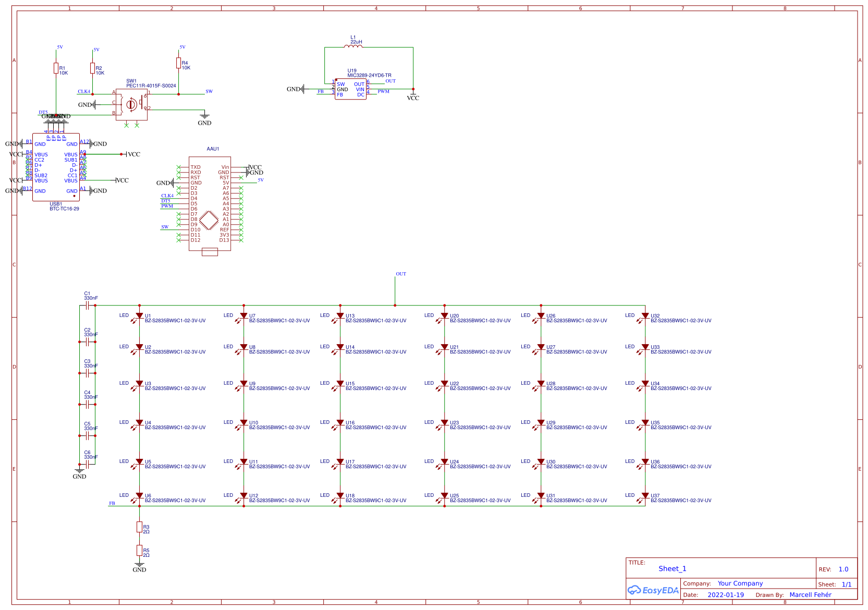Select resistor R3 2Ω symbol
868x610 pixels.
139,527
